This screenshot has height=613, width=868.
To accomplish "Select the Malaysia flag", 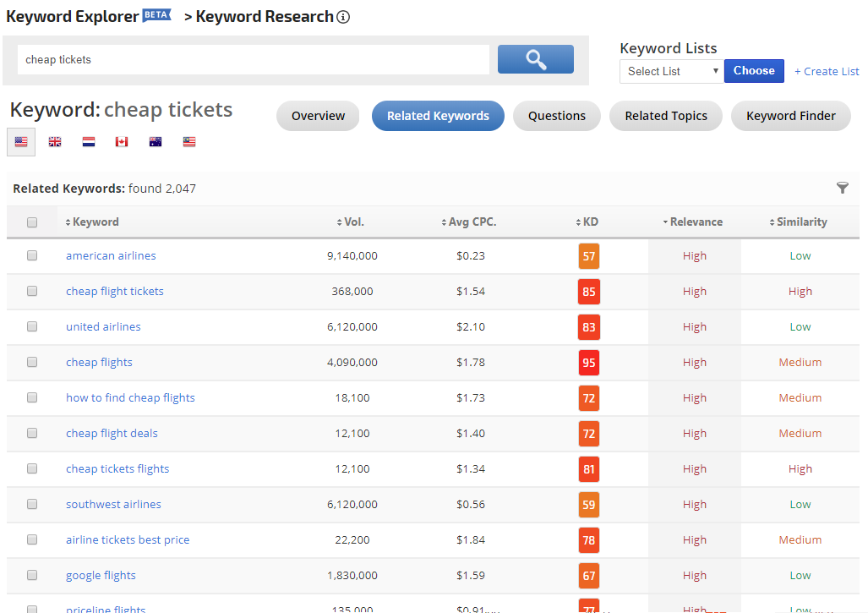I will tap(189, 142).
